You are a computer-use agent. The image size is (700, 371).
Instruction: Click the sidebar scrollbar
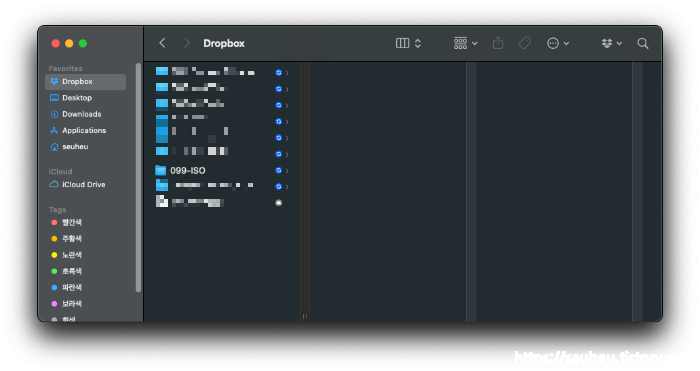pos(138,178)
